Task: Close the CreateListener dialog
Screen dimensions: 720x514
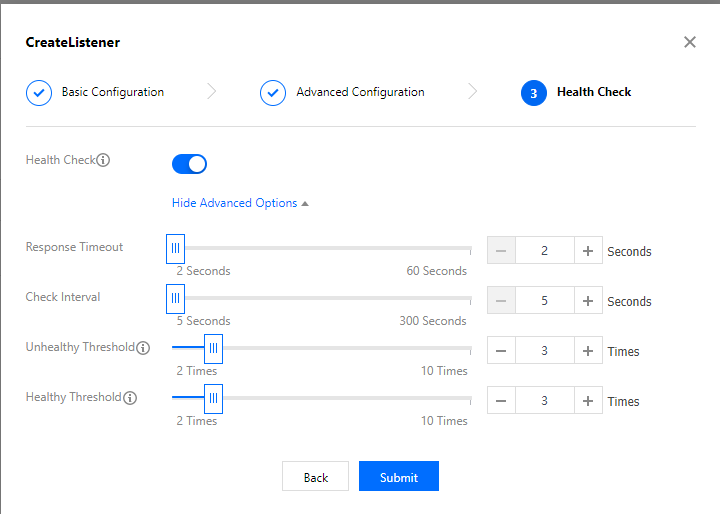Action: tap(689, 42)
